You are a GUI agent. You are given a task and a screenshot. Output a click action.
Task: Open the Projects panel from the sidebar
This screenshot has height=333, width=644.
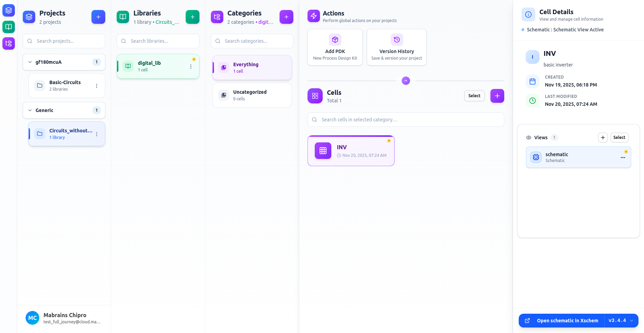click(x=8, y=10)
